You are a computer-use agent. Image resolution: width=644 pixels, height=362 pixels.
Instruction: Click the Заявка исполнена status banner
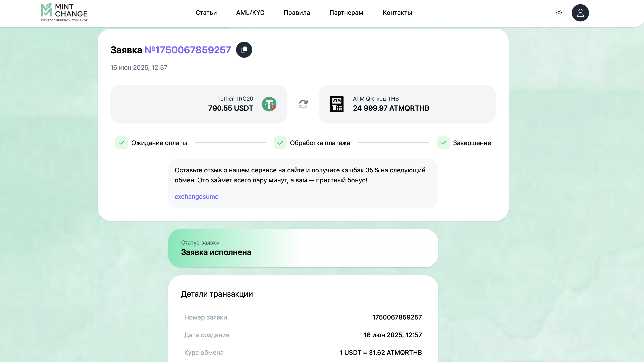pos(303,248)
